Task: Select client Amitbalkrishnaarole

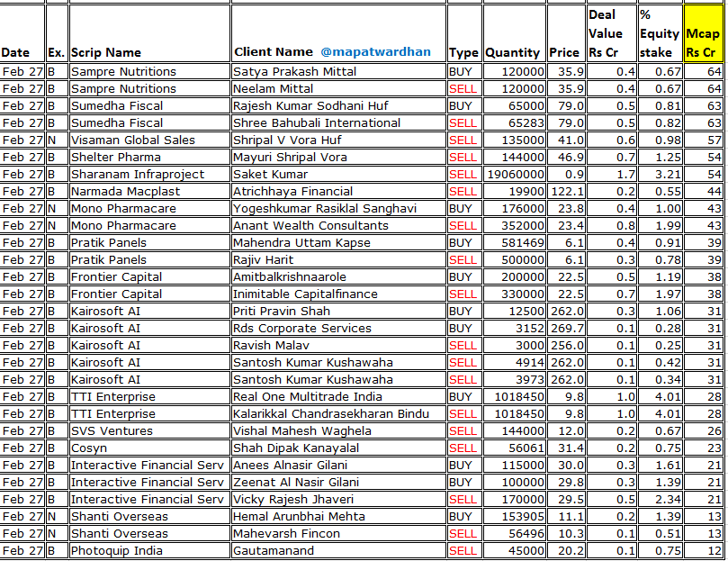Action: point(289,277)
